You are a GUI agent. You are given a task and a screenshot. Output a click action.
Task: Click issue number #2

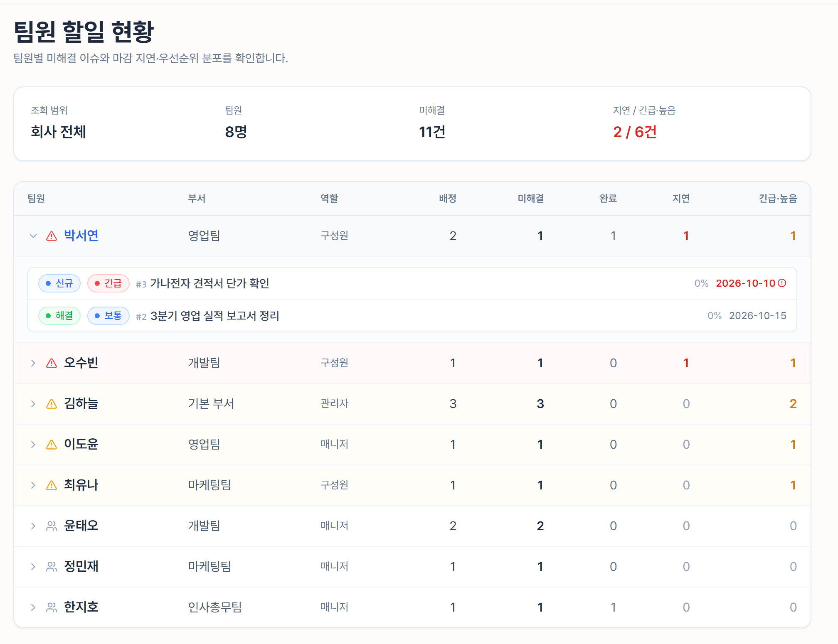[x=141, y=317]
